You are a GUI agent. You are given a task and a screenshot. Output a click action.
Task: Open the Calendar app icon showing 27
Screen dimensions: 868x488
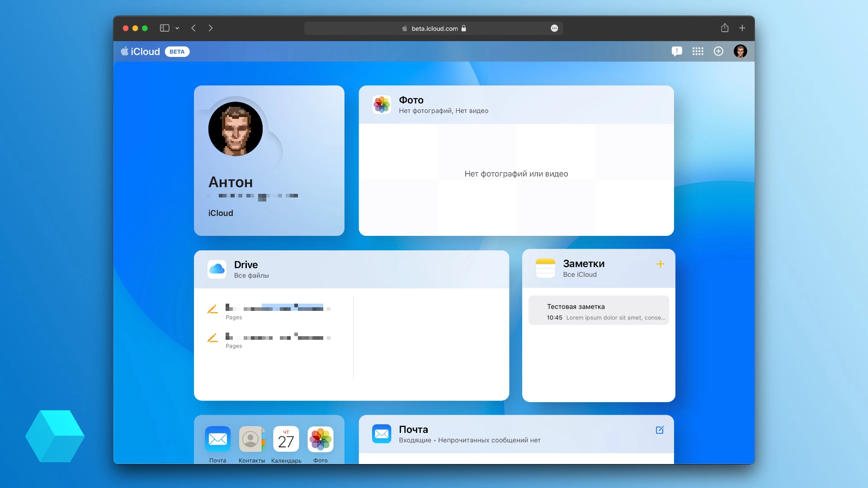tap(286, 439)
